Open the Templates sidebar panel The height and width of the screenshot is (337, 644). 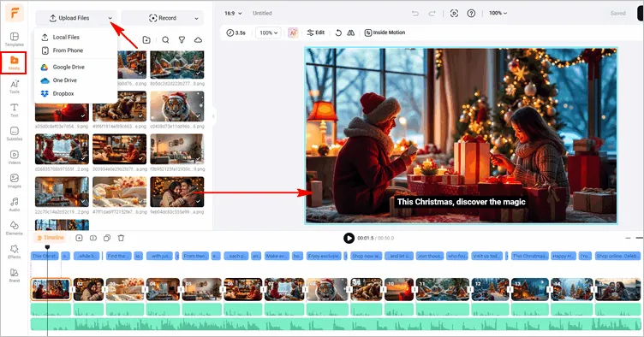(x=15, y=39)
